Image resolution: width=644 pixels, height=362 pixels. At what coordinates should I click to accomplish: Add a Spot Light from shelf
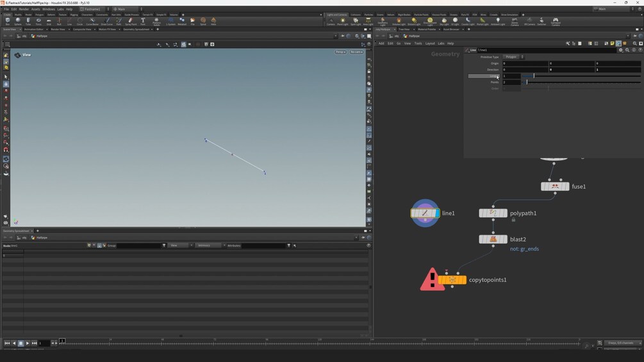pos(356,21)
